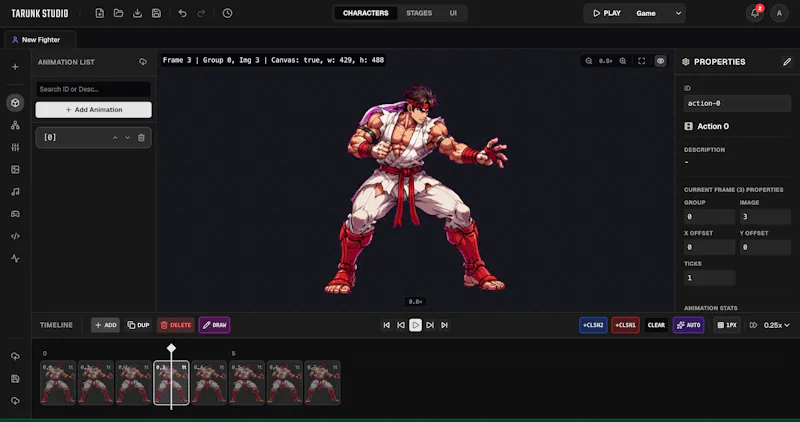Click the TICKS input field
The image size is (800, 422).
pyautogui.click(x=709, y=278)
